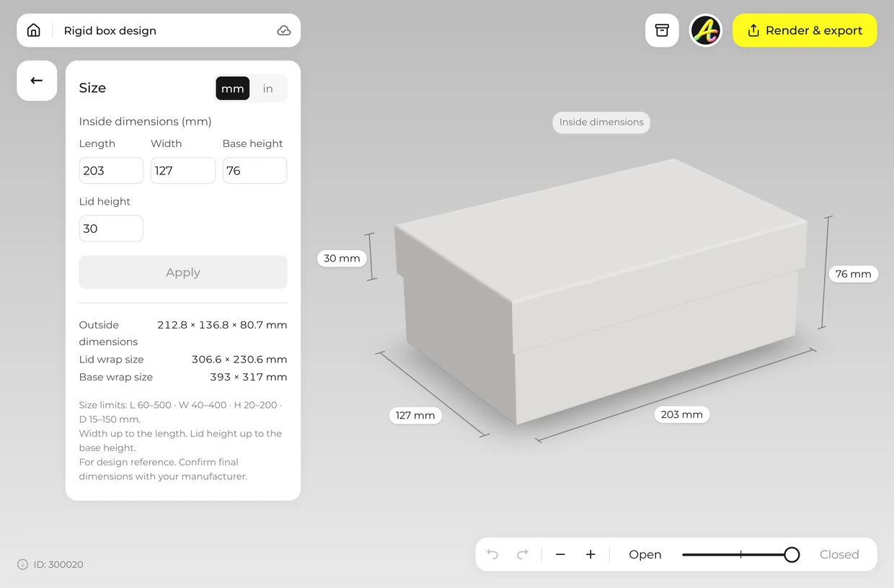Click the 203 mm dimension label
The image size is (894, 588).
682,414
